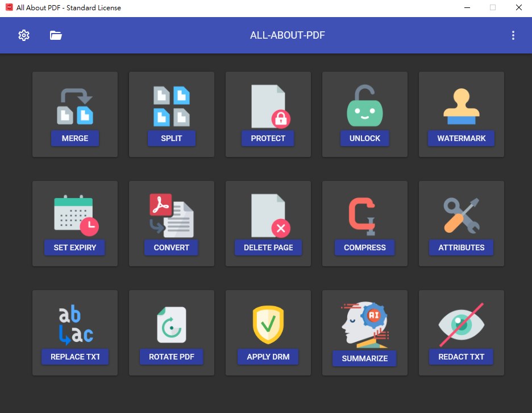The width and height of the screenshot is (532, 413).
Task: Click the AI robot head summarize icon
Action: tap(365, 324)
